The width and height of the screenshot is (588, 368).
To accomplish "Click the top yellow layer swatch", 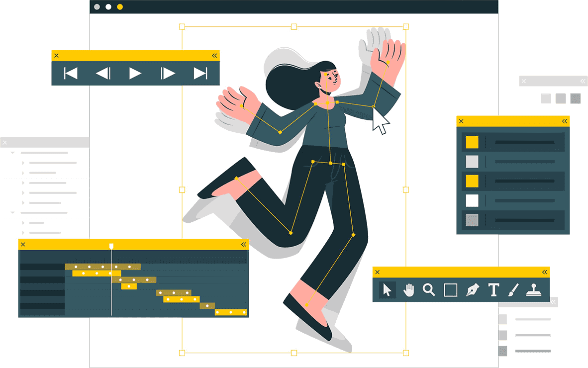I will coord(472,142).
